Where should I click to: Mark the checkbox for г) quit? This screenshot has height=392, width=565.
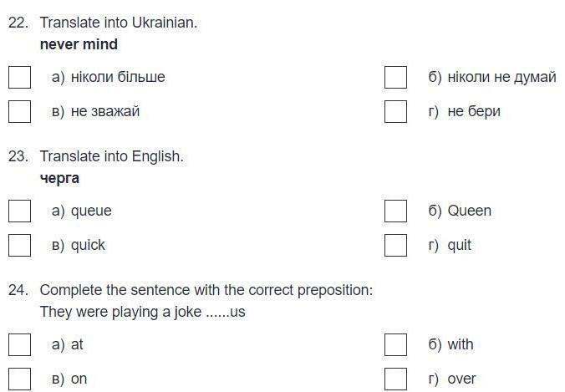395,245
